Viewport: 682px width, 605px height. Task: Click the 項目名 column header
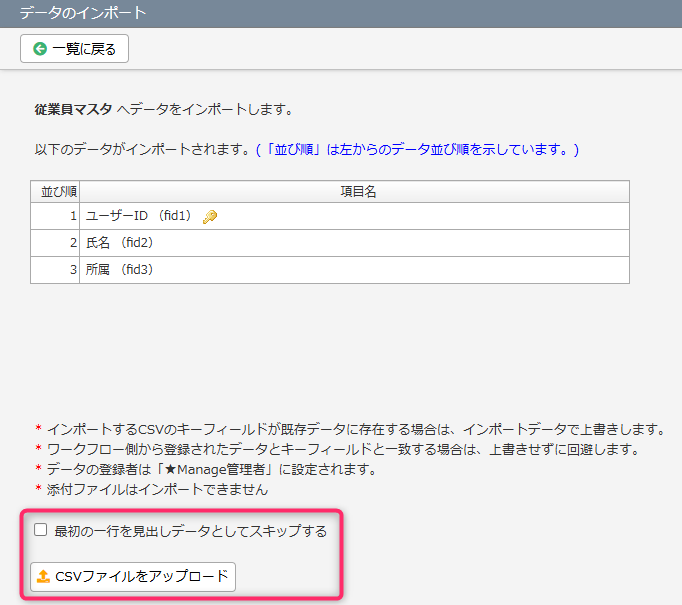[x=354, y=191]
